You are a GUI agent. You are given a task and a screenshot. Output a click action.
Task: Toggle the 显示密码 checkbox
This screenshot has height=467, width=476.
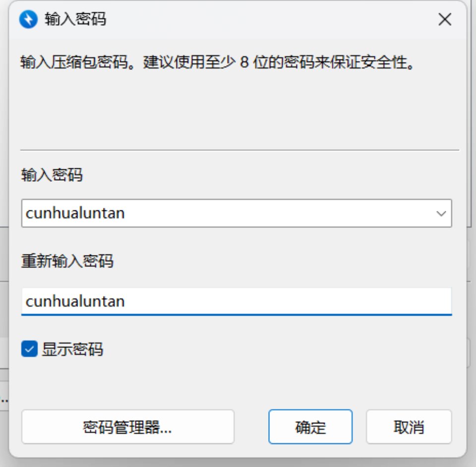coord(29,349)
